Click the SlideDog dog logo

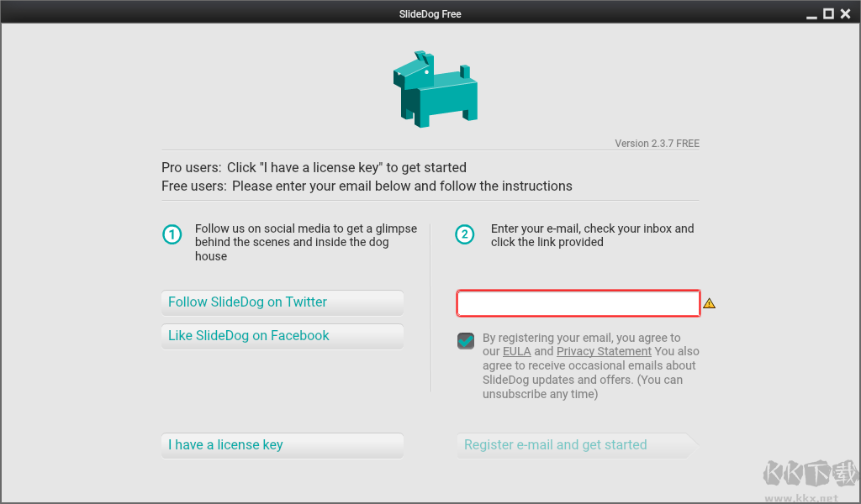pos(435,90)
